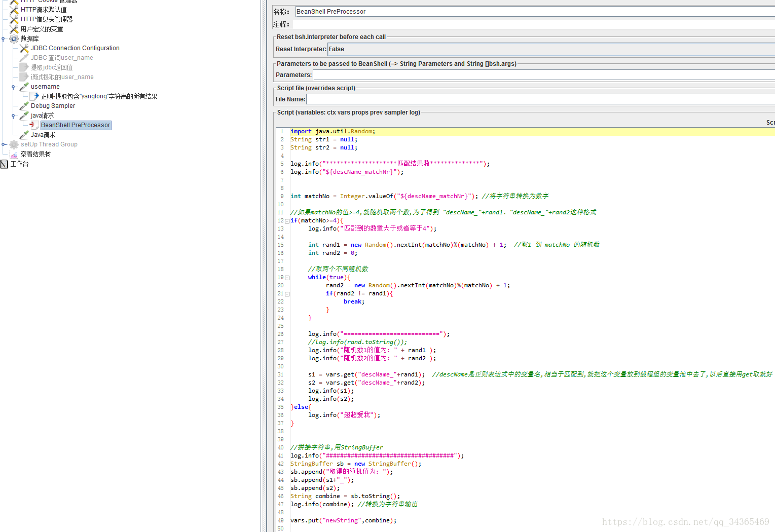Expand the setUp Thread Group node
The image size is (775, 532).
click(3, 144)
